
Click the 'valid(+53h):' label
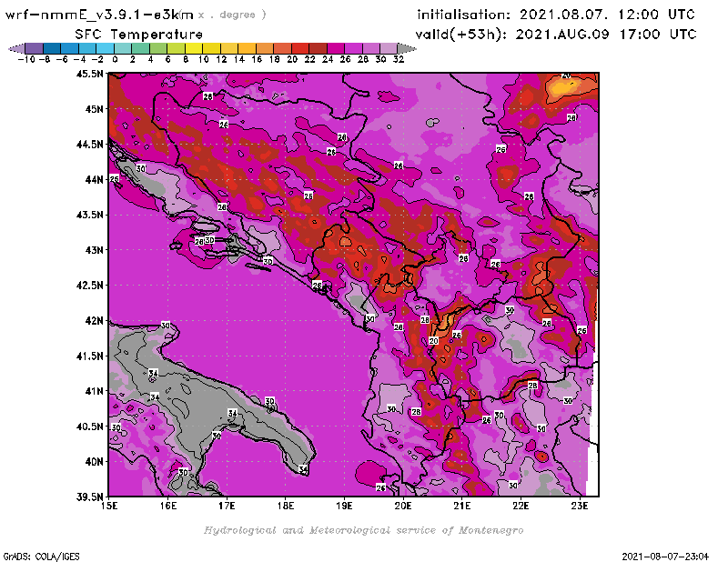[x=461, y=35]
